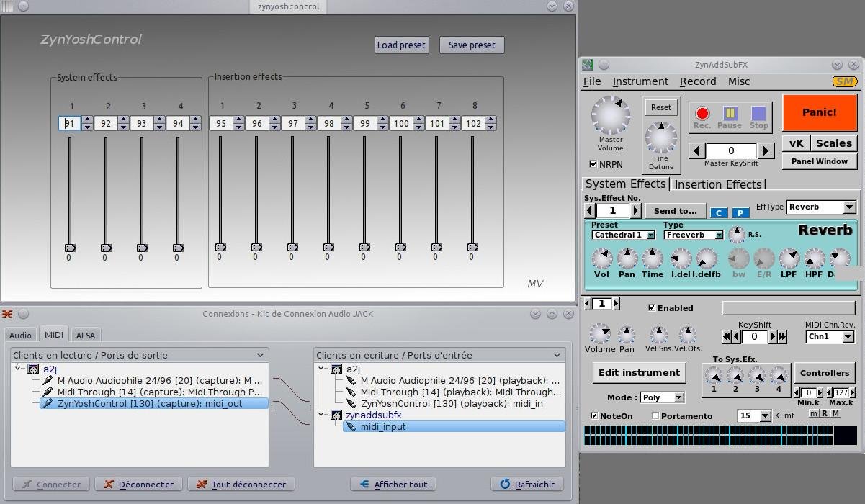Click the Edit instrument button
The height and width of the screenshot is (504, 865).
point(639,372)
